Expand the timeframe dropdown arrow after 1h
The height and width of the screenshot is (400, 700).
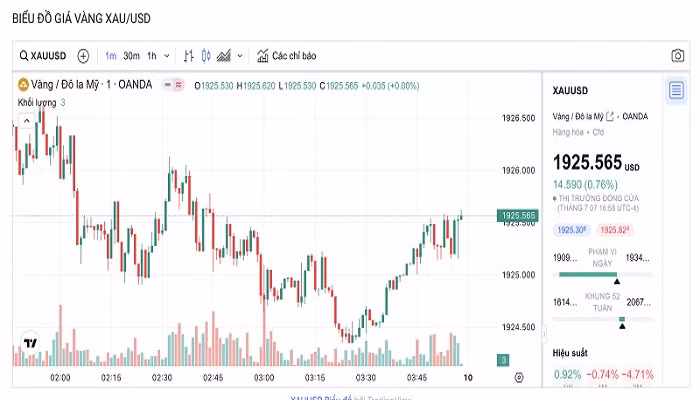166,56
